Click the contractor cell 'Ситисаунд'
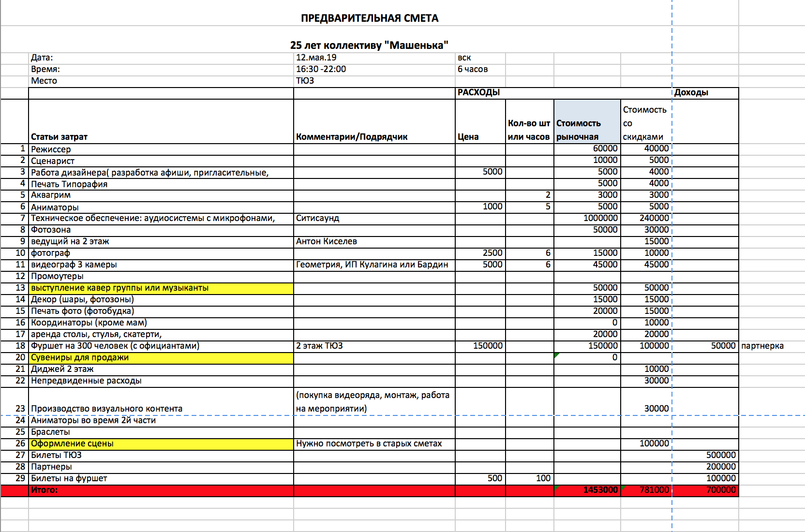Viewport: 805px width, 532px height. click(374, 219)
